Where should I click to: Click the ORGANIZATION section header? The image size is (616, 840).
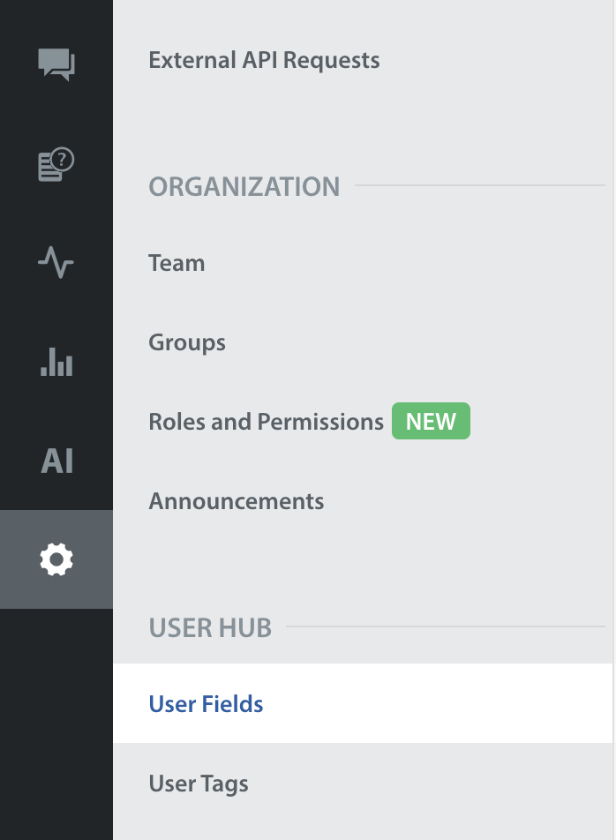tap(244, 187)
